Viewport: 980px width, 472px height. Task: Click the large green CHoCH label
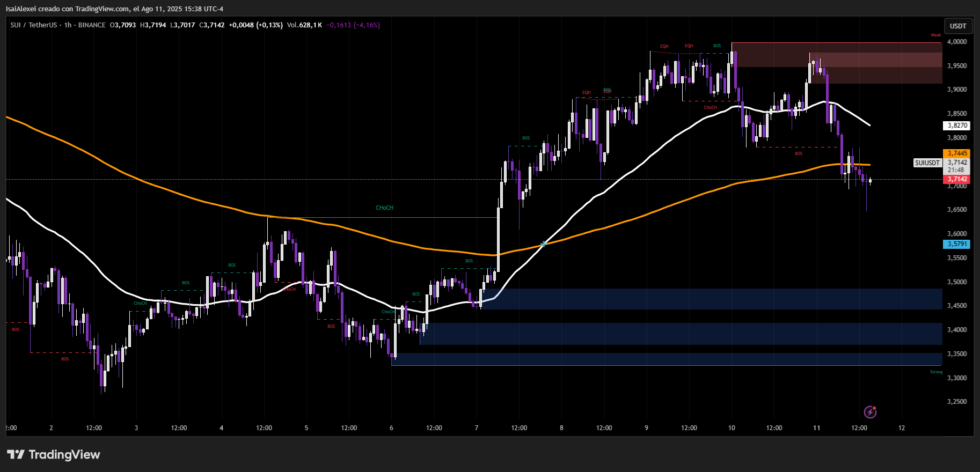[384, 208]
